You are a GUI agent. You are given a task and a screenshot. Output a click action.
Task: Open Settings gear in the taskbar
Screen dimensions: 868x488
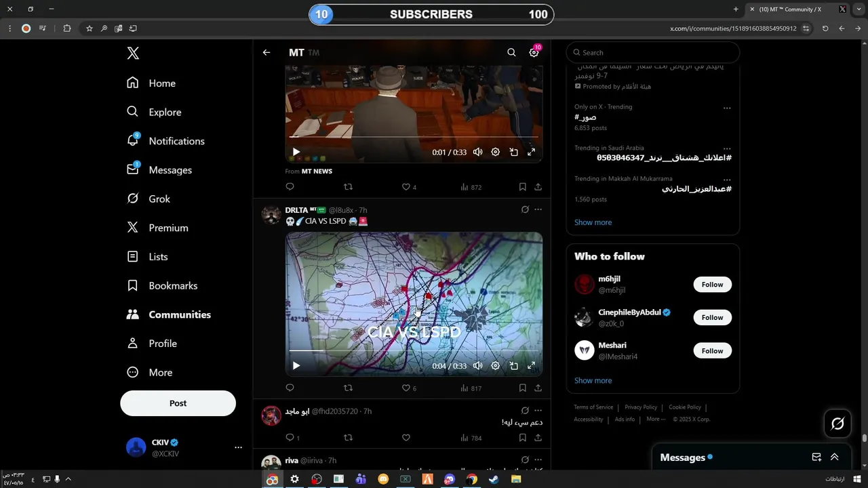pyautogui.click(x=294, y=479)
